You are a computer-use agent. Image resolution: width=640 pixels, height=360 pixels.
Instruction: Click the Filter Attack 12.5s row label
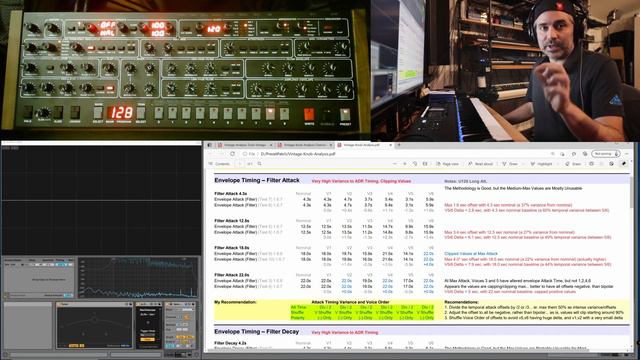pos(231,220)
